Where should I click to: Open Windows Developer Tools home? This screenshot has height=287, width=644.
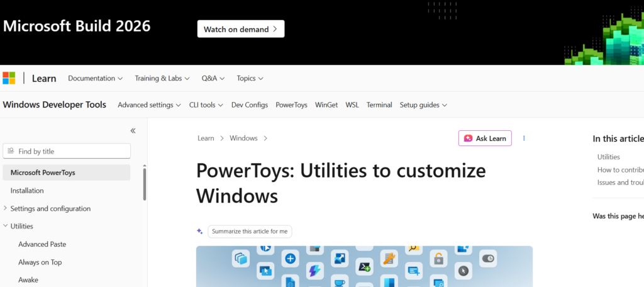click(54, 105)
